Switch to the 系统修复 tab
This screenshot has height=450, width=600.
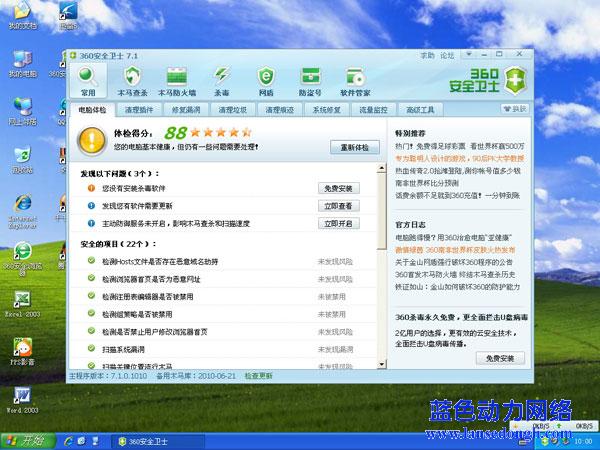(x=326, y=110)
